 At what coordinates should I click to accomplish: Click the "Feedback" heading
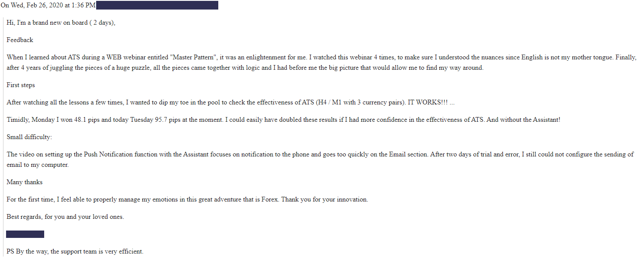tap(20, 40)
